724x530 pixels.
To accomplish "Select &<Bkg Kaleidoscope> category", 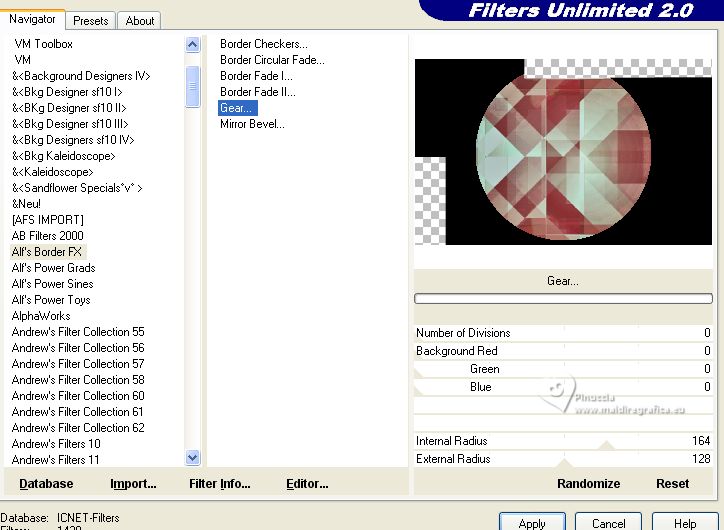I will (64, 156).
